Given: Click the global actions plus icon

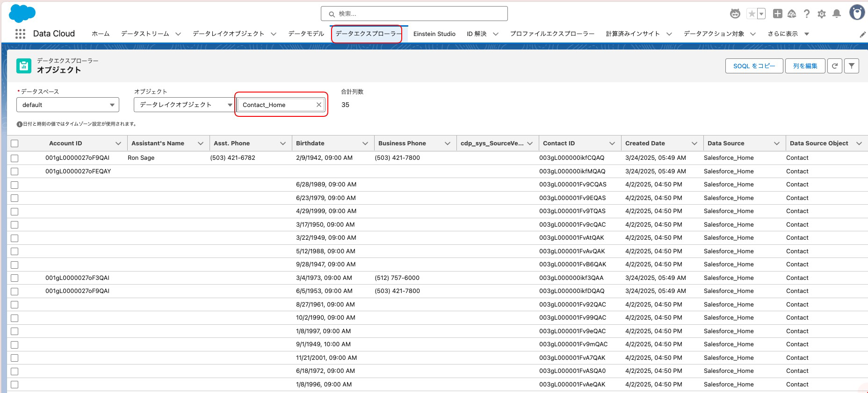Looking at the screenshot, I should click(x=777, y=14).
